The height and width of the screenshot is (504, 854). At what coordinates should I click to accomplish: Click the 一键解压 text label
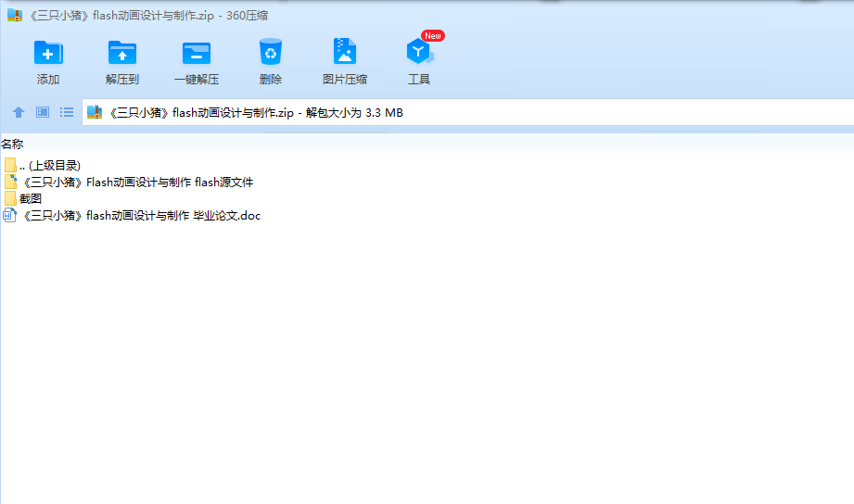196,80
